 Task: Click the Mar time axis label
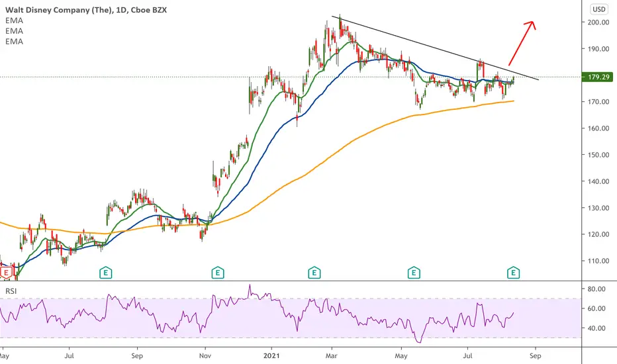(331, 356)
